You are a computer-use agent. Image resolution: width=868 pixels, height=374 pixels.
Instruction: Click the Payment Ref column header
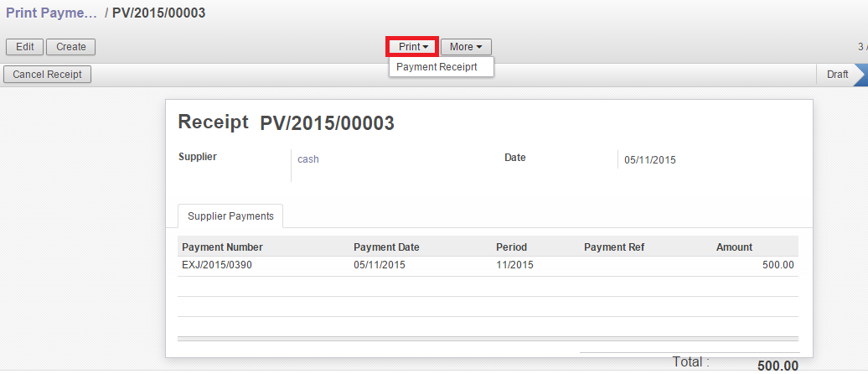click(614, 247)
